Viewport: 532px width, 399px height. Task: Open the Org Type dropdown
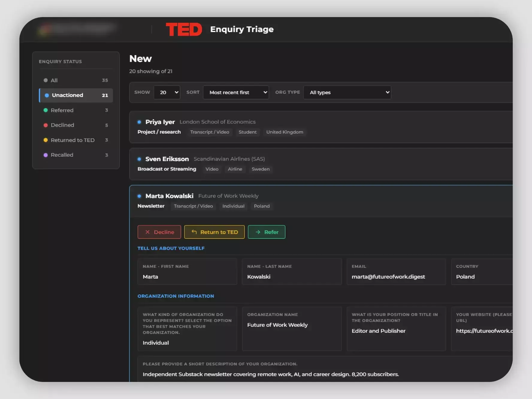point(347,92)
